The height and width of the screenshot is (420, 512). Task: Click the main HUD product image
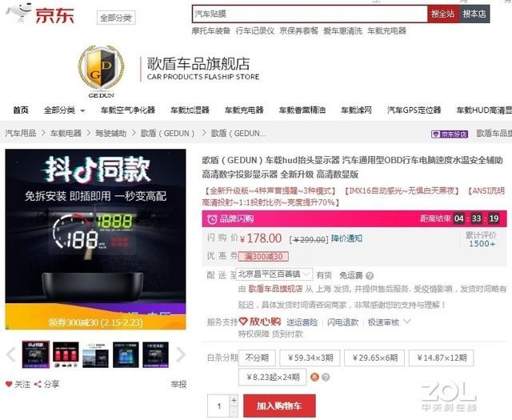pyautogui.click(x=96, y=239)
